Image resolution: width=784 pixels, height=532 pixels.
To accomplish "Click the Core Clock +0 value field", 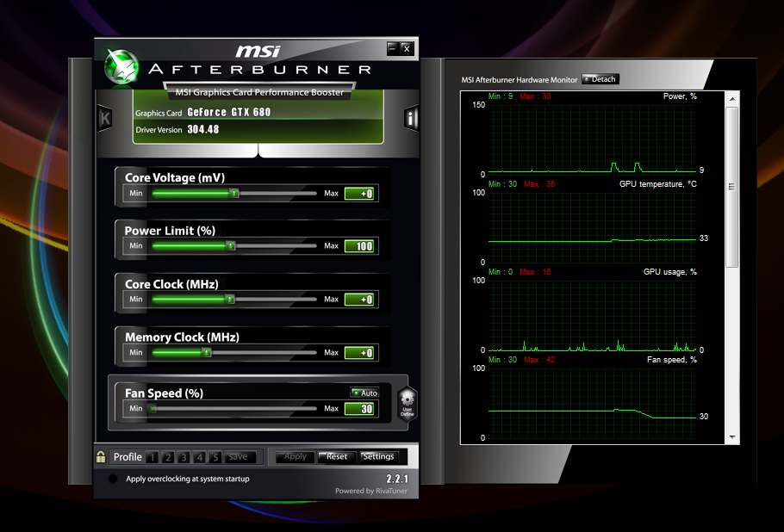I will point(359,300).
